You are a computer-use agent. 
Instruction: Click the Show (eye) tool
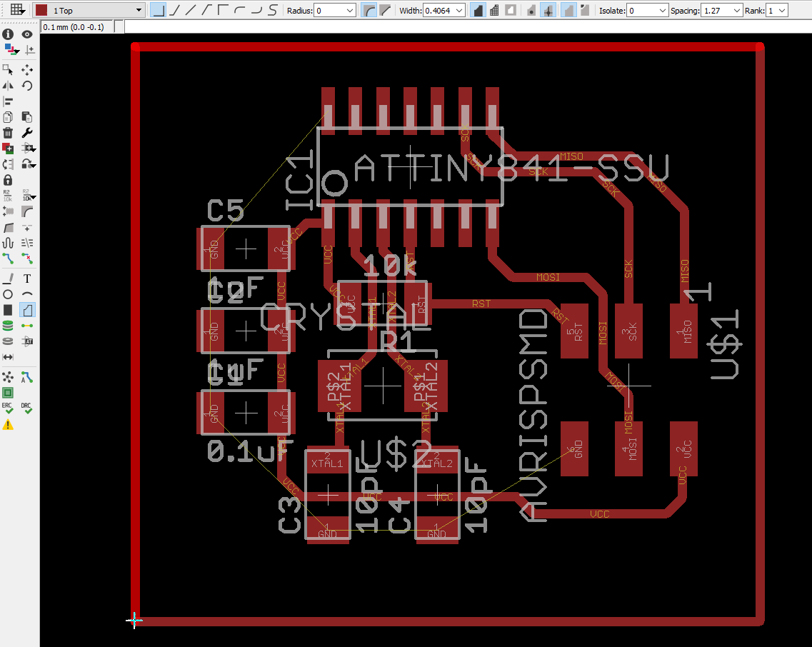tap(27, 34)
